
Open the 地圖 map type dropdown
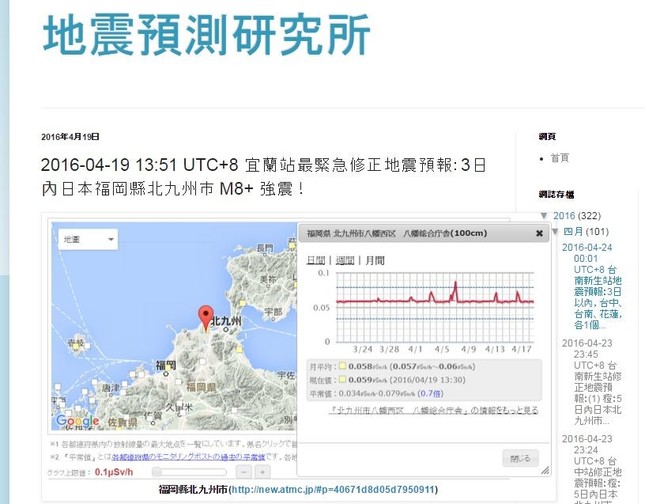tap(86, 240)
